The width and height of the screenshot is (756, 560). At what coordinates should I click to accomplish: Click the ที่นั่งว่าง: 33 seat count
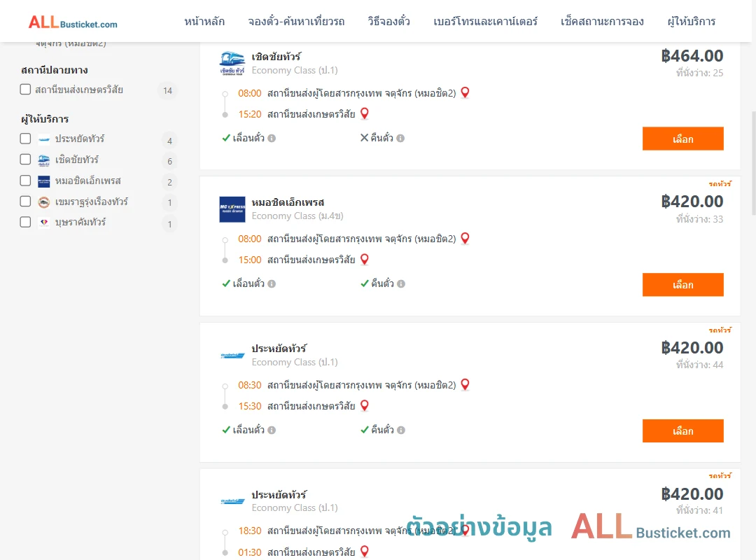pos(699,219)
